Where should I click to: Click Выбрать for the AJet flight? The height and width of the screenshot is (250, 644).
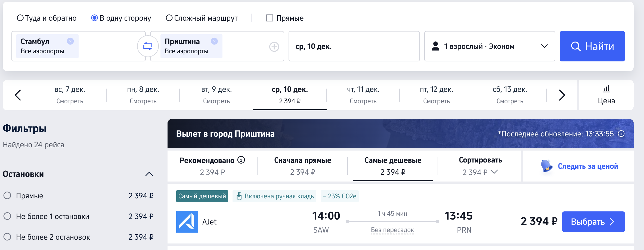point(593,222)
